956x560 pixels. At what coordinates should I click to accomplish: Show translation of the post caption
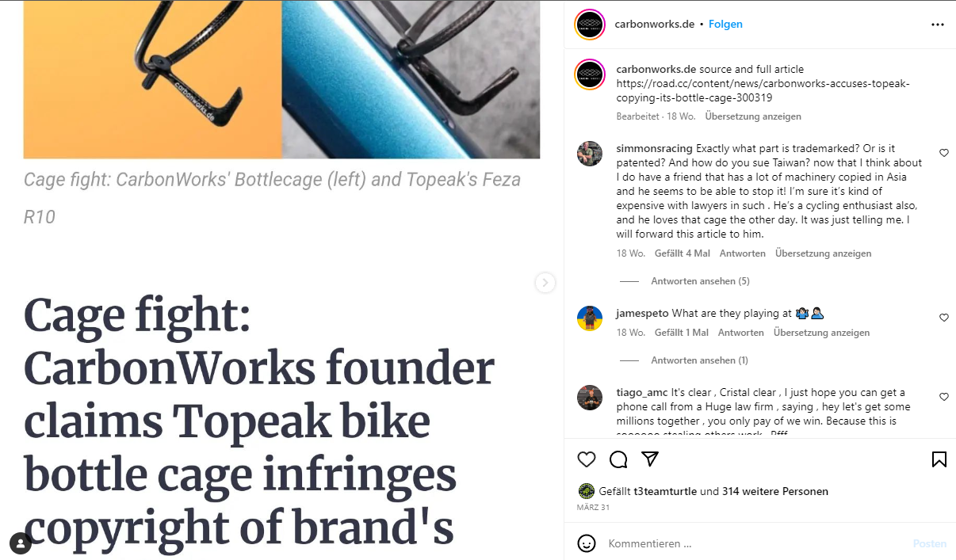(753, 116)
